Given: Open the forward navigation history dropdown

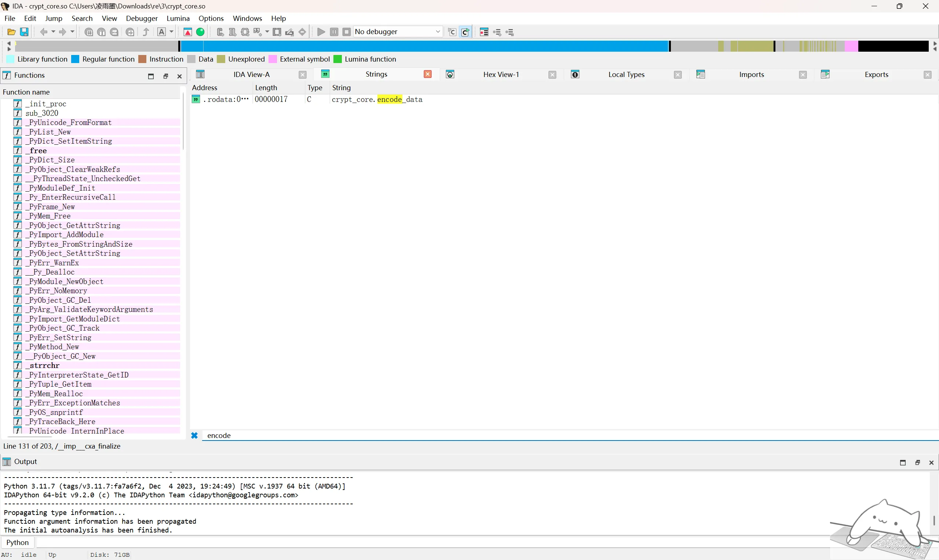Looking at the screenshot, I should (73, 32).
